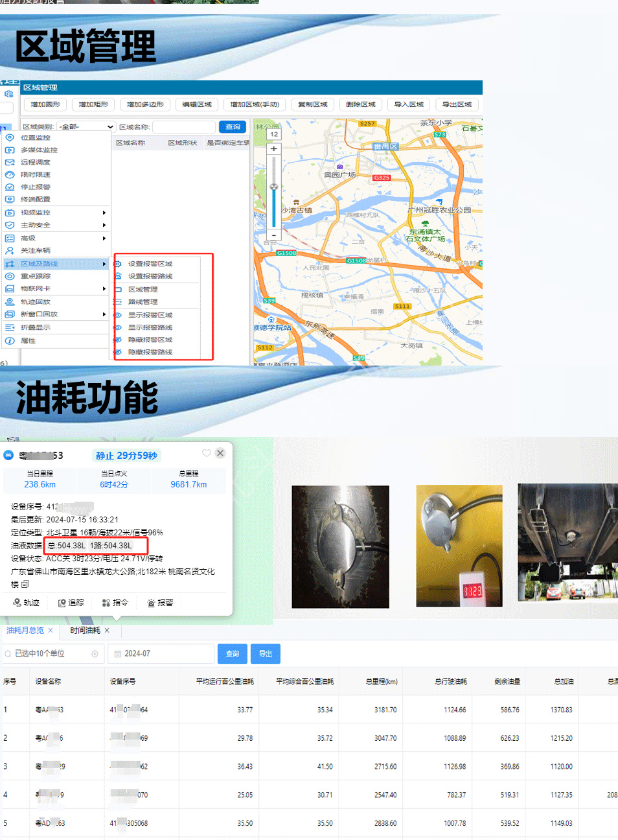The width and height of the screenshot is (618, 840).
Task: Zoom in the map with the plus button
Action: click(x=274, y=148)
